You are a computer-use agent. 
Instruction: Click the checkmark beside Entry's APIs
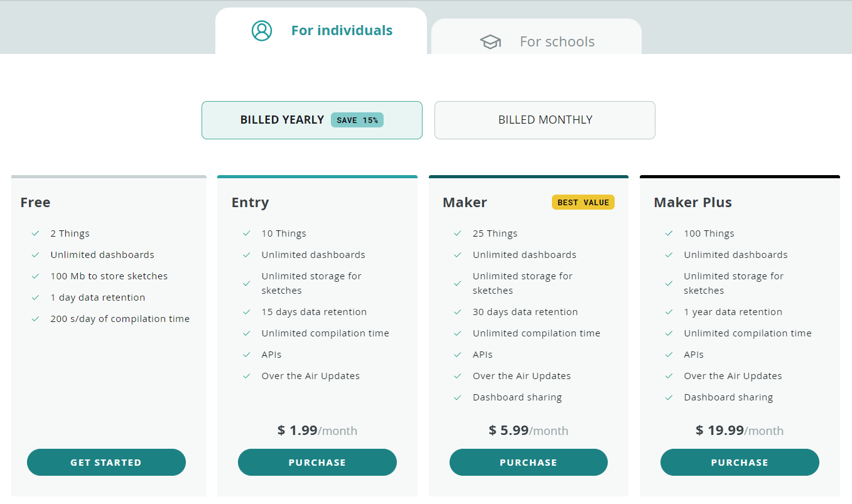pos(247,355)
